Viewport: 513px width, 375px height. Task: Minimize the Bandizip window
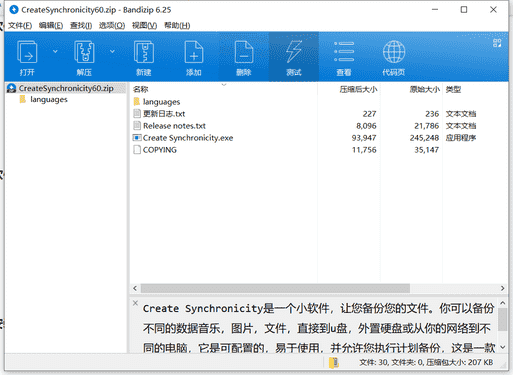(x=435, y=10)
